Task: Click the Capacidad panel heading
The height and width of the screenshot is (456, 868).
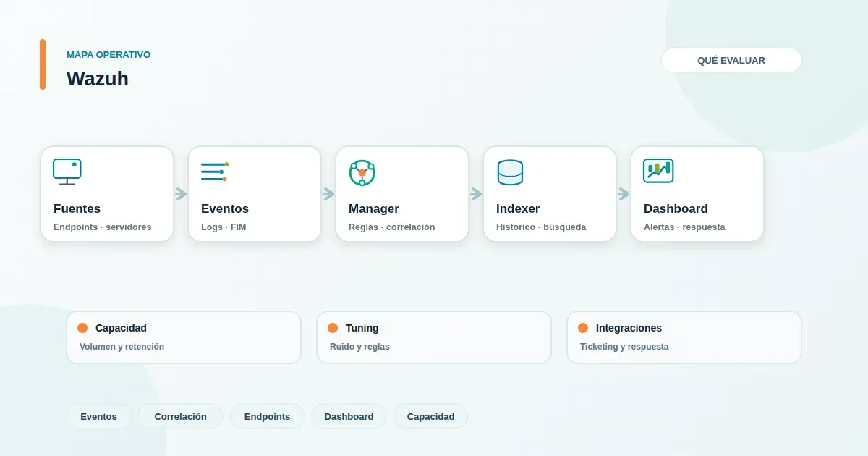Action: (121, 328)
